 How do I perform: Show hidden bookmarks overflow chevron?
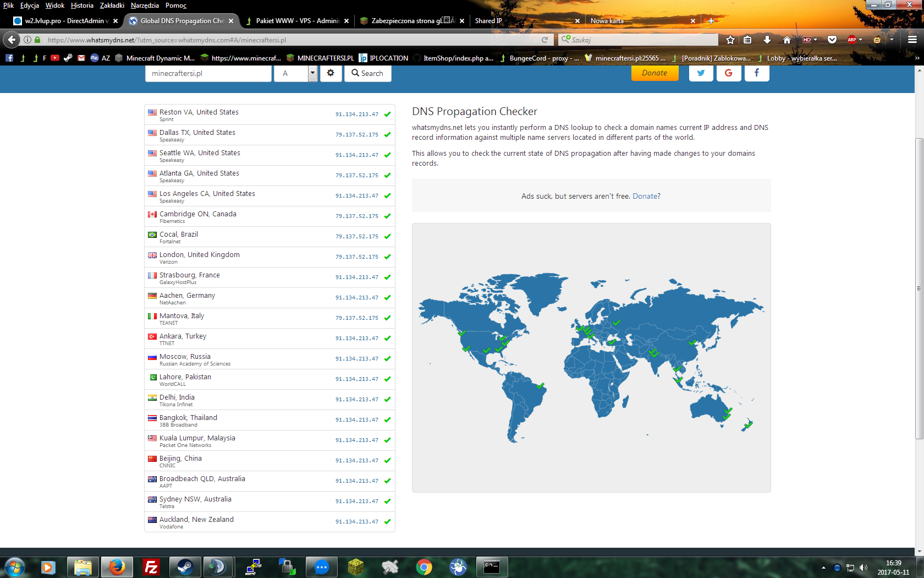point(917,58)
